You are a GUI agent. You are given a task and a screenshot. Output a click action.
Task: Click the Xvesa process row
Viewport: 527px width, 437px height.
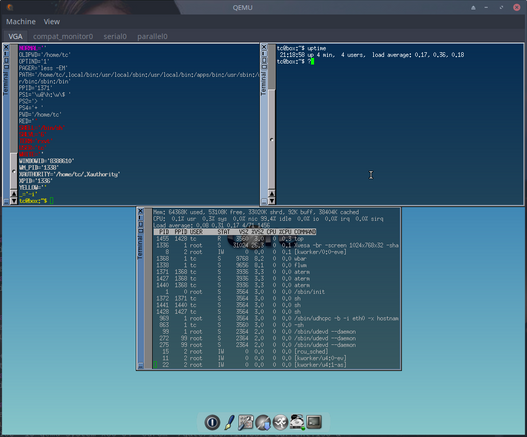tap(277, 245)
